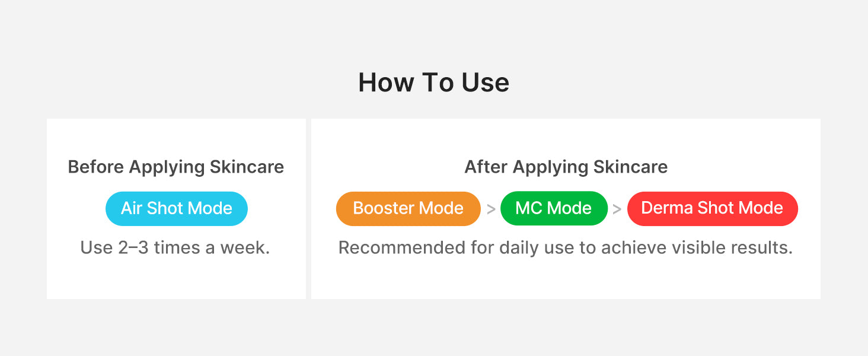This screenshot has height=356, width=868.
Task: Select the green MC Mode pill
Action: pos(554,208)
